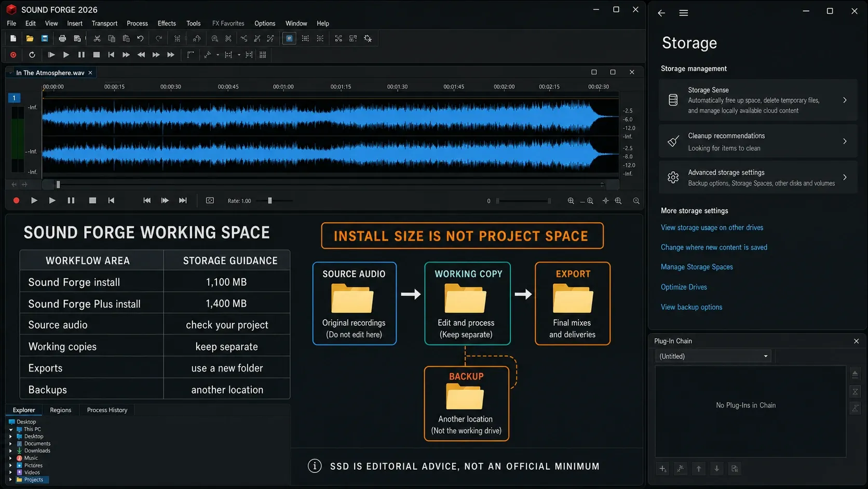Move the plug-in down in the chain
The image size is (868, 489).
(x=716, y=469)
